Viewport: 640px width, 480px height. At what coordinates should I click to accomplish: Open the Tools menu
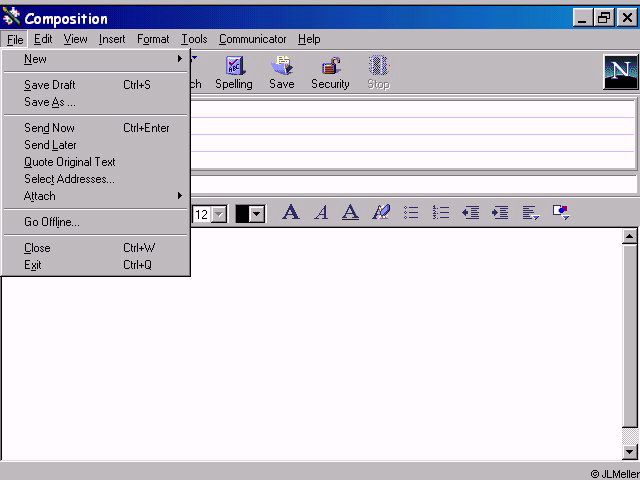coord(194,39)
